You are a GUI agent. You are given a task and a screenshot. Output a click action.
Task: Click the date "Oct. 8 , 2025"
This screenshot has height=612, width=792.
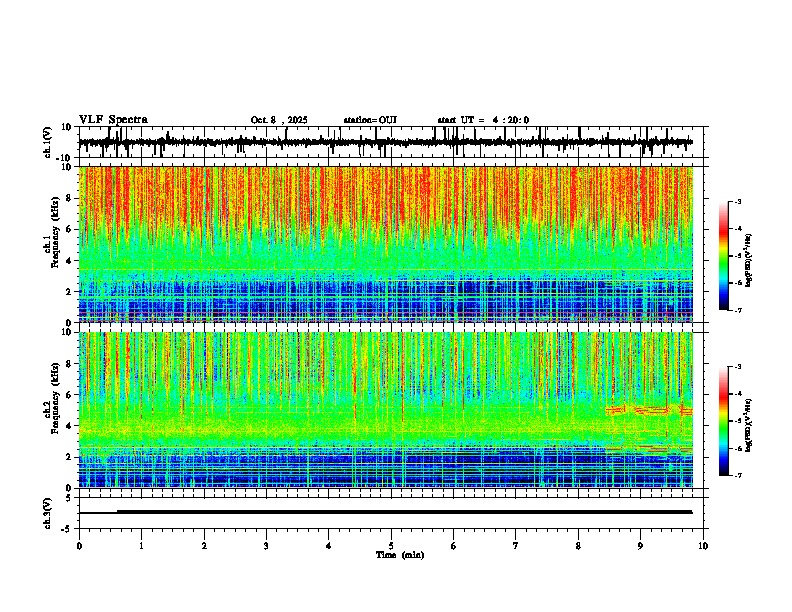point(279,120)
